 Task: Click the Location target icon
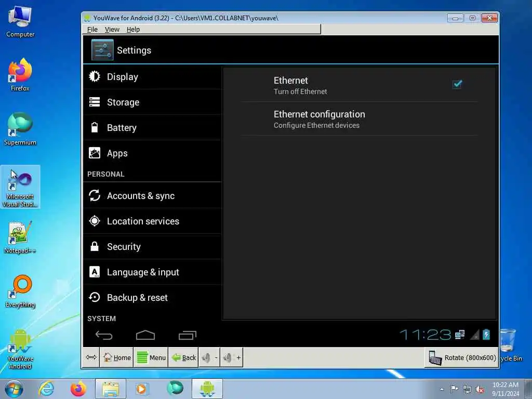[x=95, y=221]
